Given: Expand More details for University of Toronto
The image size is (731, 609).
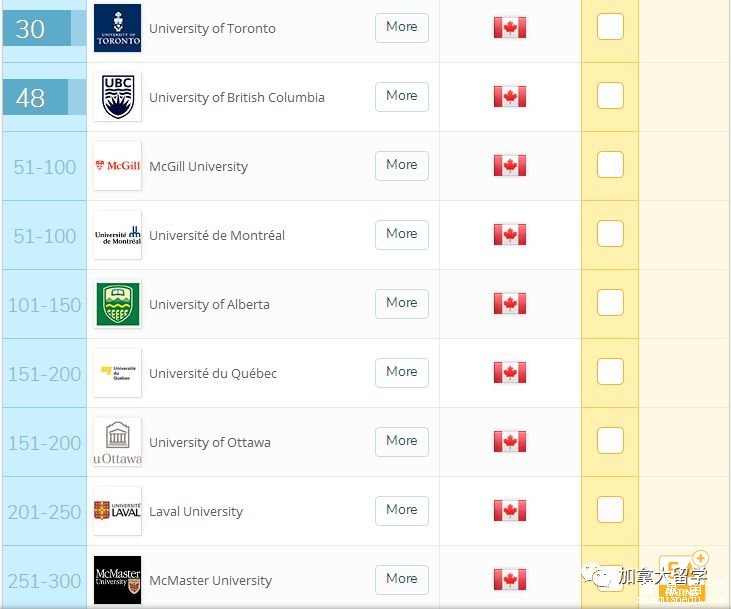Looking at the screenshot, I should [x=401, y=27].
